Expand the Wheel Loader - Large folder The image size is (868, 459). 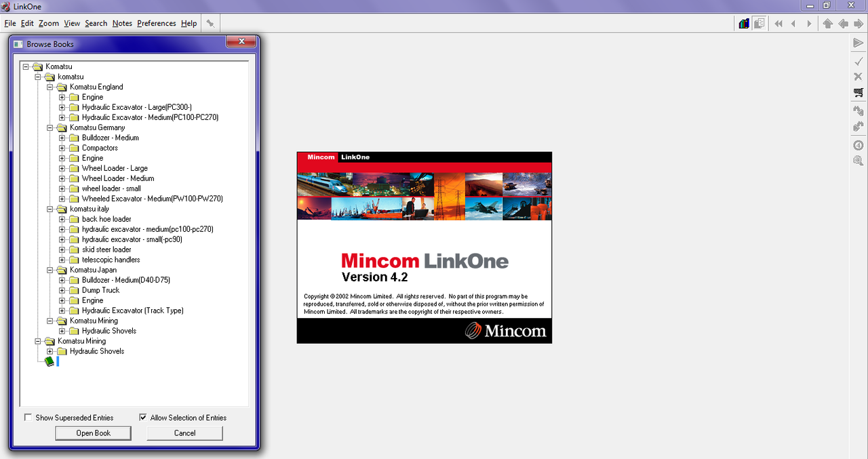[x=62, y=168]
